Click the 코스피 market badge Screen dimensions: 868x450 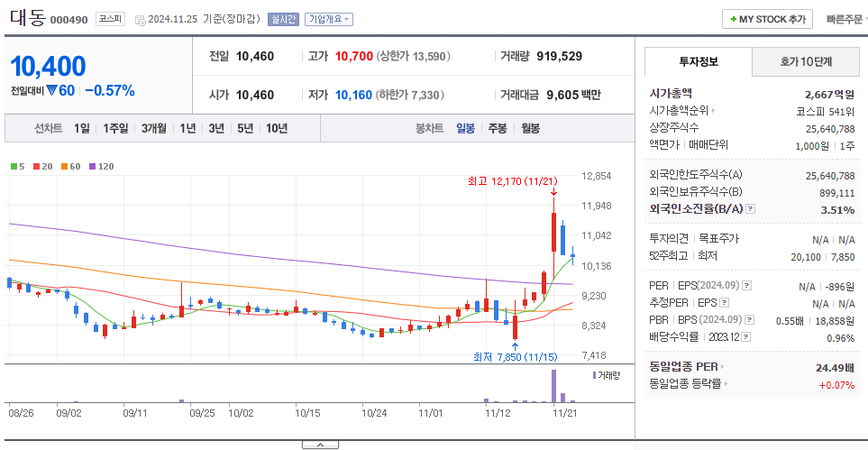tap(110, 19)
